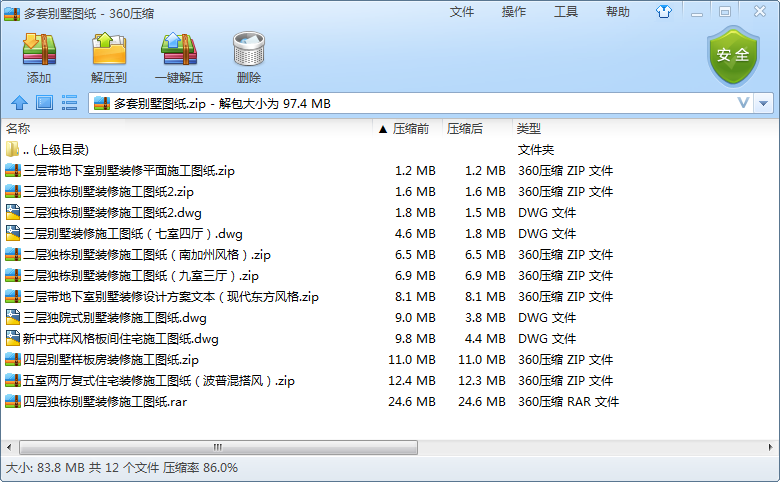Screen dimensions: 780x482
Task: Click icon of 南加州风格 zip file
Action: (13, 255)
